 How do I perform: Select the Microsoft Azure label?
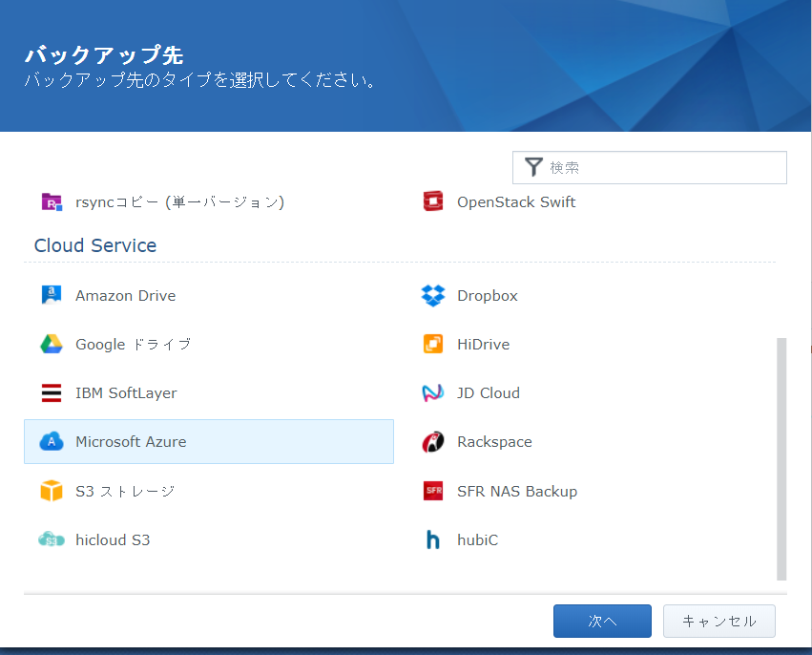[x=131, y=441]
